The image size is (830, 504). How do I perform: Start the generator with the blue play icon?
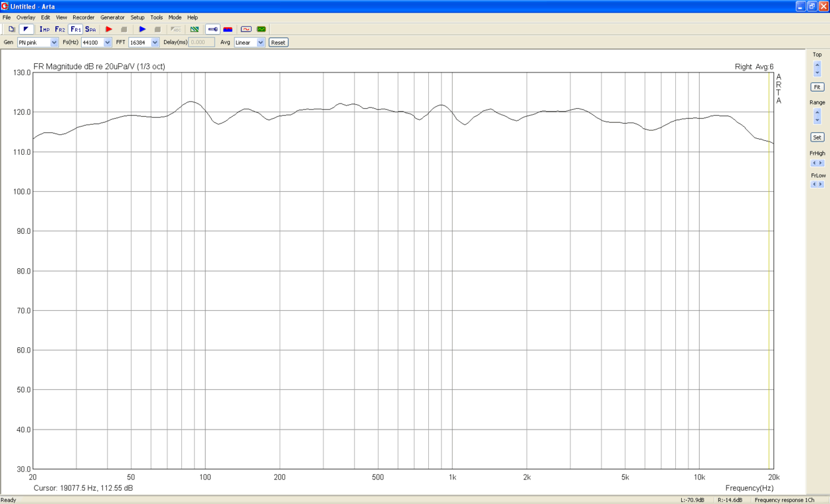pyautogui.click(x=142, y=29)
